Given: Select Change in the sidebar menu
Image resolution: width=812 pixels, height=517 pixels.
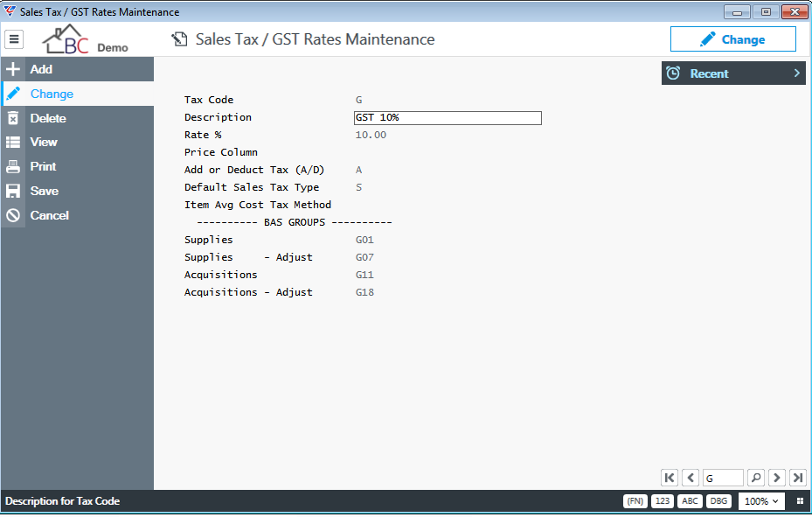Looking at the screenshot, I should [77, 94].
